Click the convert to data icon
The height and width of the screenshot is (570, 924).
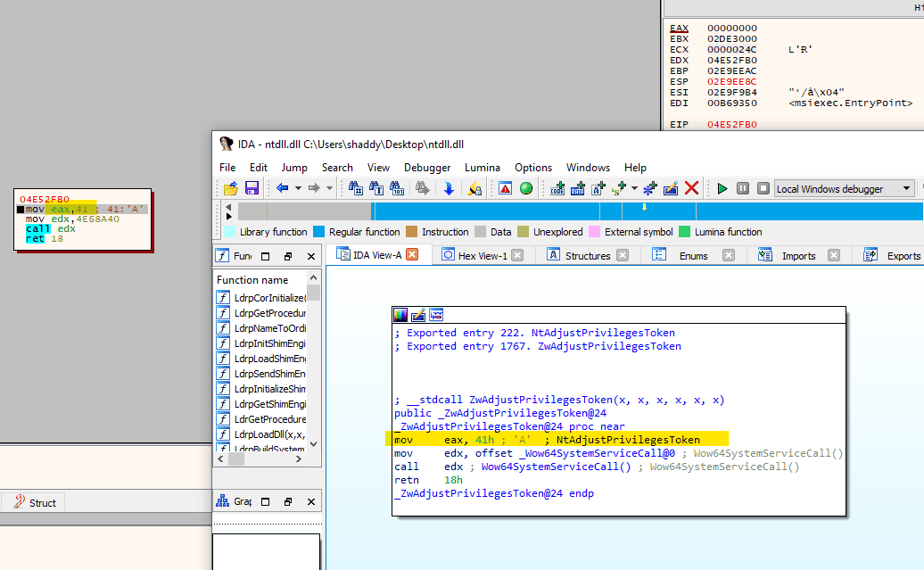click(x=578, y=188)
